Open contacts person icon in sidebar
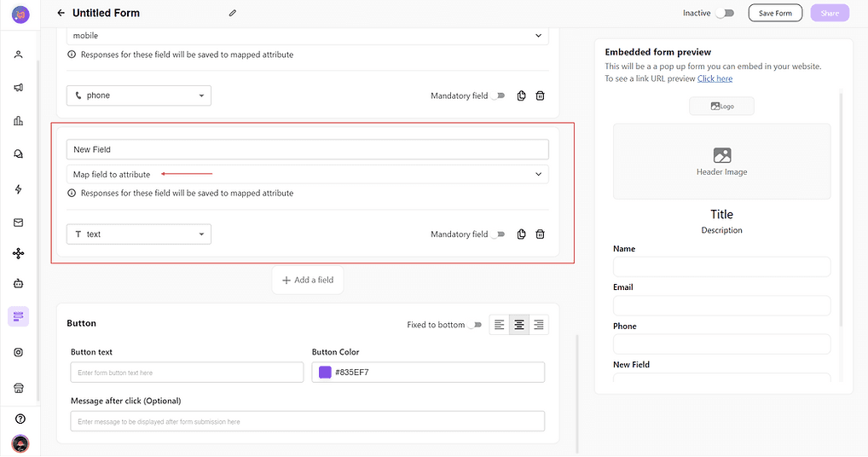Screen dimensions: 868x457 (18, 55)
